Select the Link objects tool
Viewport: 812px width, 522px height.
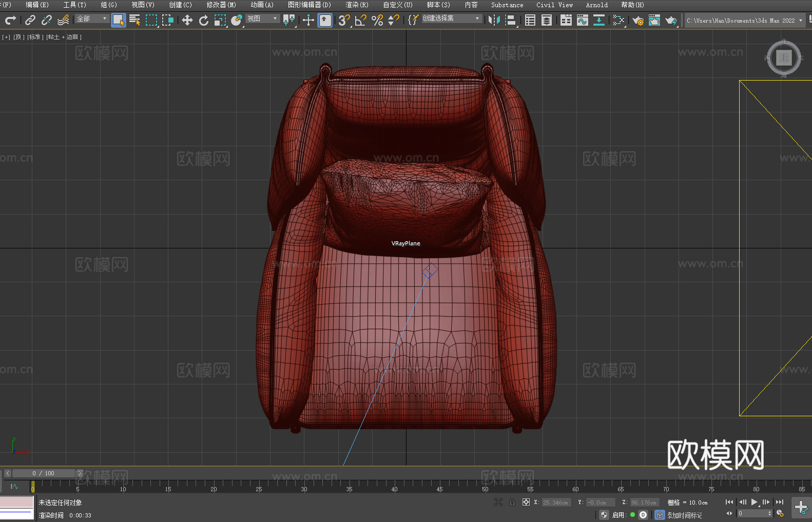30,20
